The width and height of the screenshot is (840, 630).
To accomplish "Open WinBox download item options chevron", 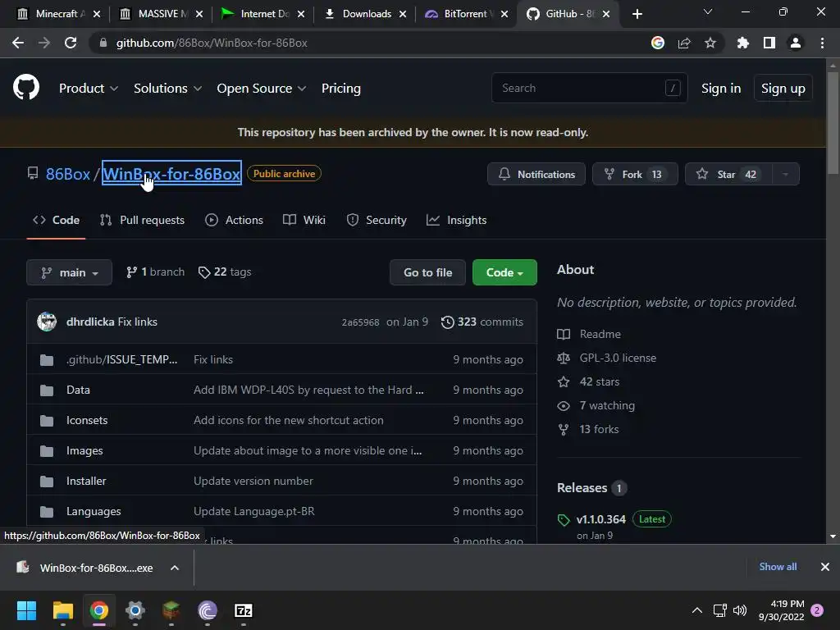I will point(175,568).
